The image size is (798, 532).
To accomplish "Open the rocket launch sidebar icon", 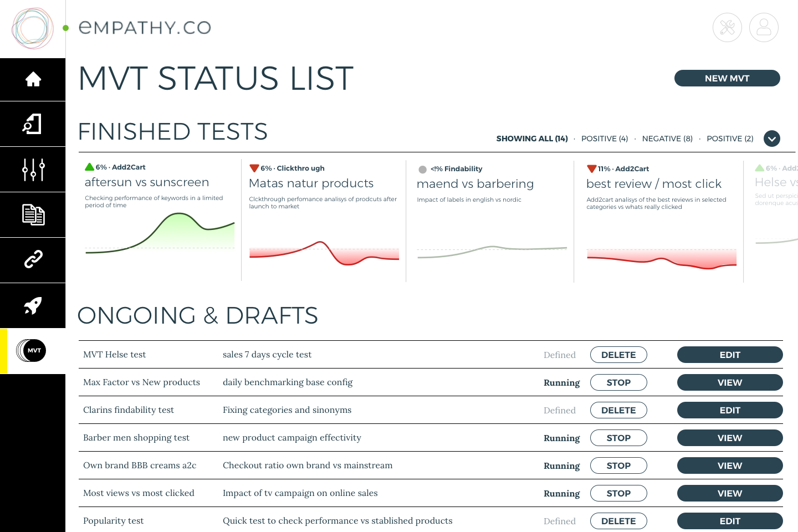I will coord(33,305).
